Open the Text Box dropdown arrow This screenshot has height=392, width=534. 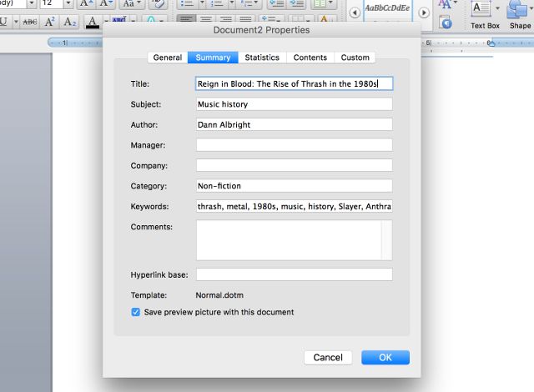pyautogui.click(x=497, y=8)
